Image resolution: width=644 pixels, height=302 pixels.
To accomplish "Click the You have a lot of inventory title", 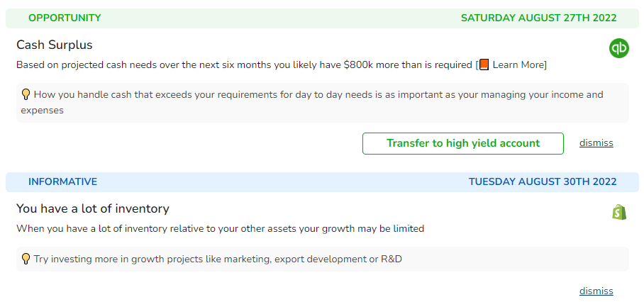I will pyautogui.click(x=93, y=208).
